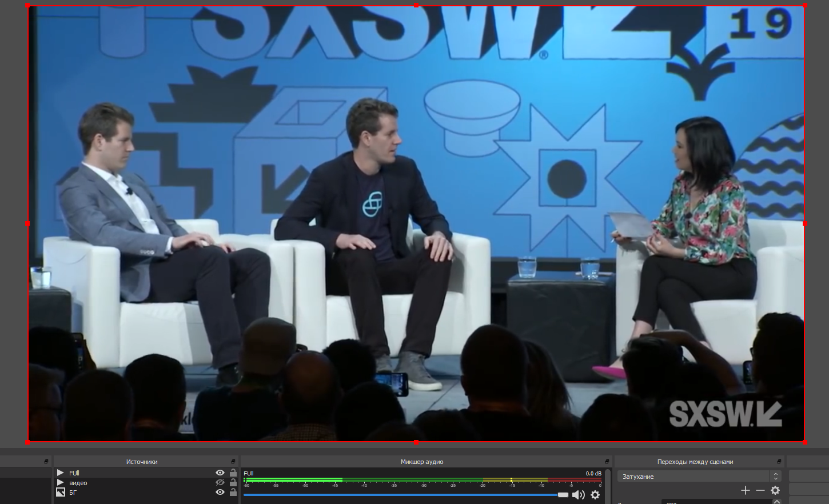The width and height of the screenshot is (829, 504).
Task: Click the video preview canvas
Action: [416, 224]
